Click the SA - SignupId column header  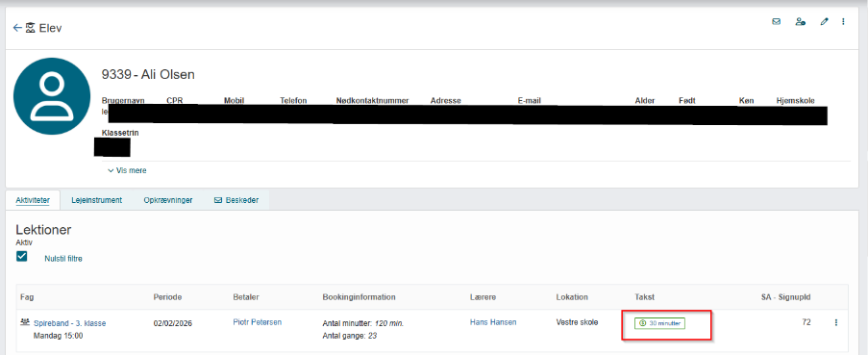[x=786, y=297]
